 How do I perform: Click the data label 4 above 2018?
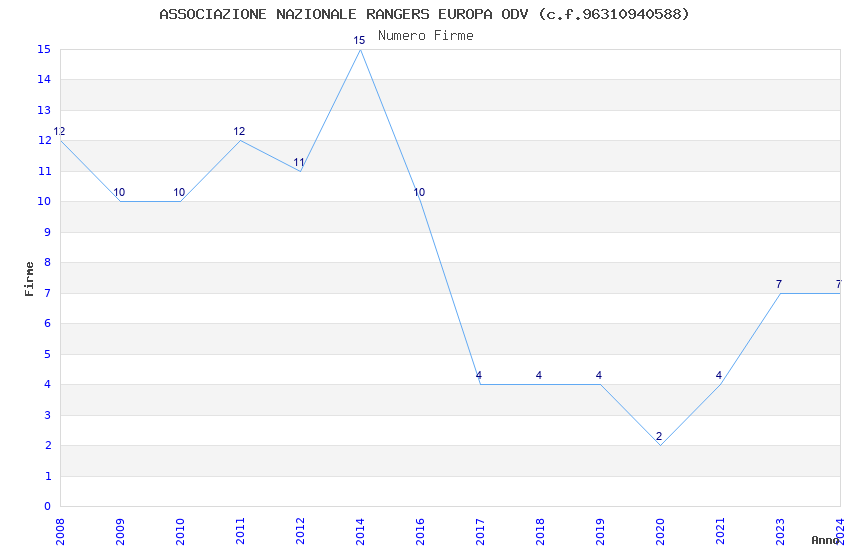pyautogui.click(x=539, y=375)
